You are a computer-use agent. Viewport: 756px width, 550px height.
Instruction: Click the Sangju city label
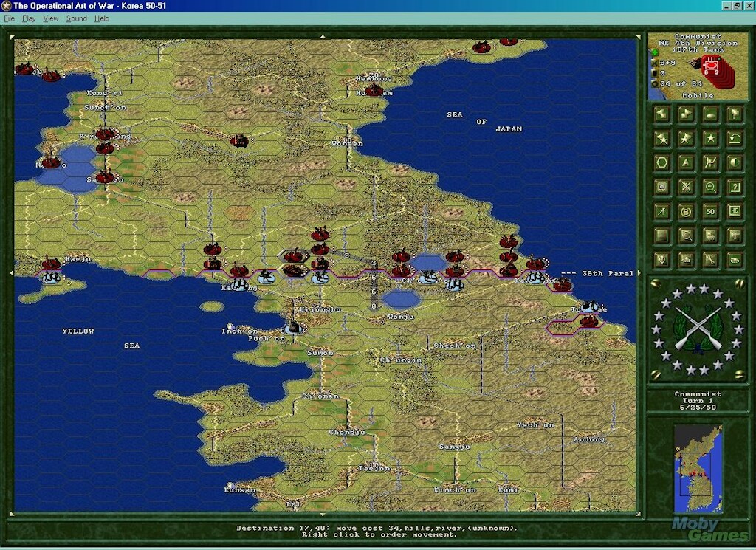(x=455, y=447)
